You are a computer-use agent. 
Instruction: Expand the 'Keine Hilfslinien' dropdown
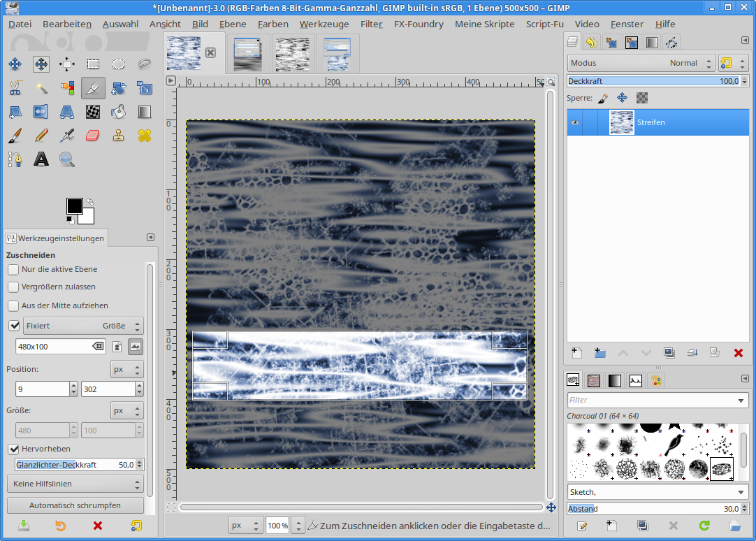coord(75,484)
